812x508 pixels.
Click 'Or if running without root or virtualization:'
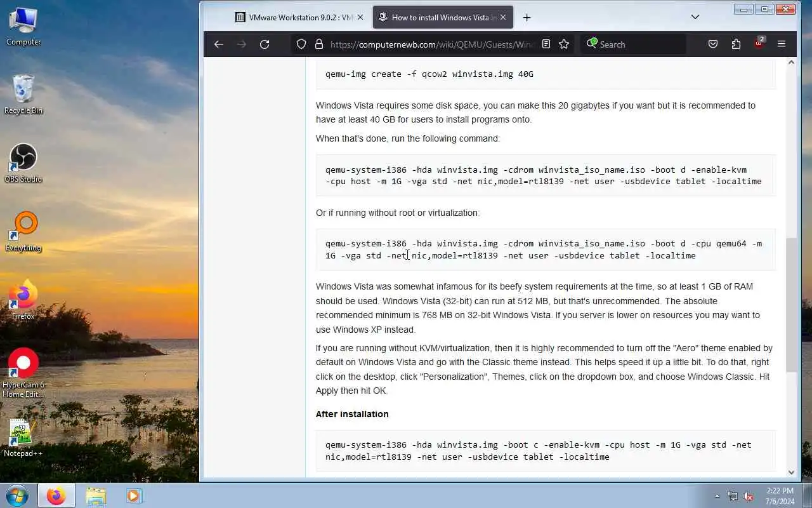[x=398, y=213]
